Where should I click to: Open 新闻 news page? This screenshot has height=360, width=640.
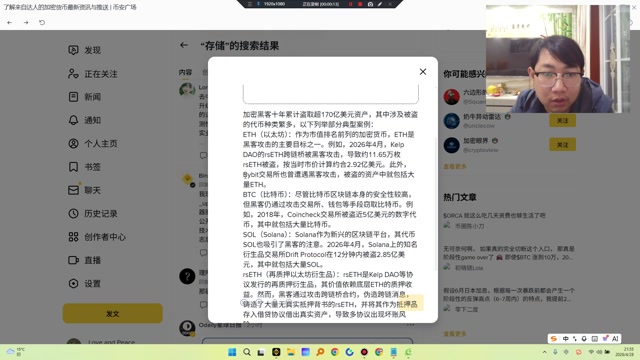coord(84,97)
